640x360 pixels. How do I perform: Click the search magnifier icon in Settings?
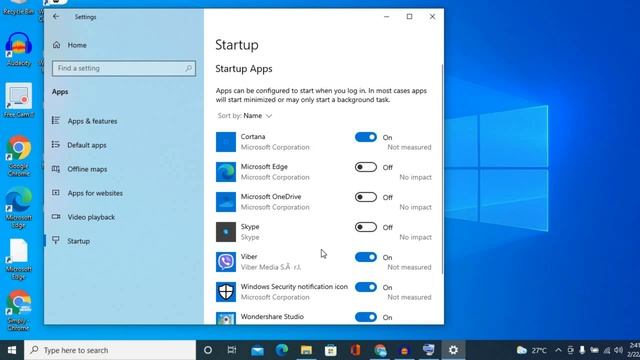click(x=188, y=68)
